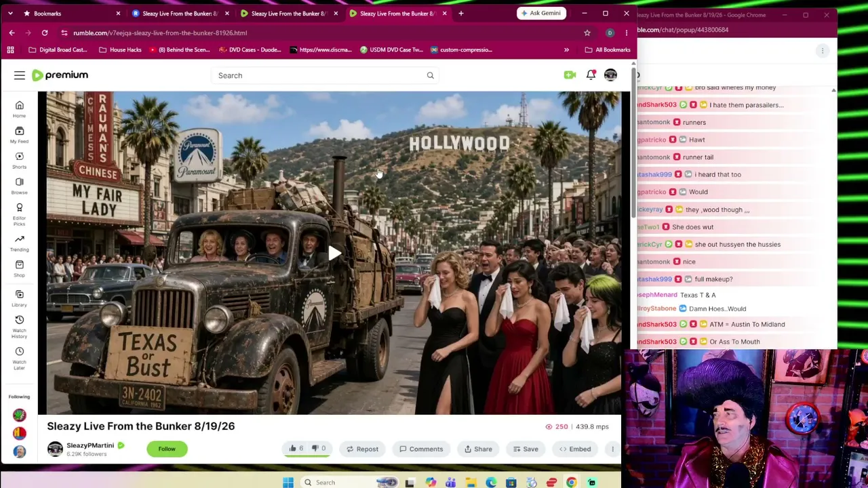
Task: Open the Digital Broad Cast bookmark folder
Action: (x=58, y=49)
